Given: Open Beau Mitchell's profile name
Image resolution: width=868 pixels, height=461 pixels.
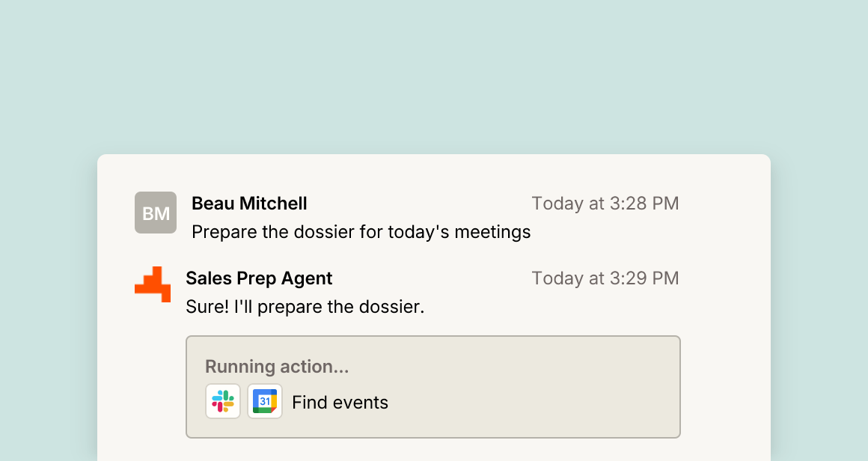Looking at the screenshot, I should pyautogui.click(x=249, y=203).
